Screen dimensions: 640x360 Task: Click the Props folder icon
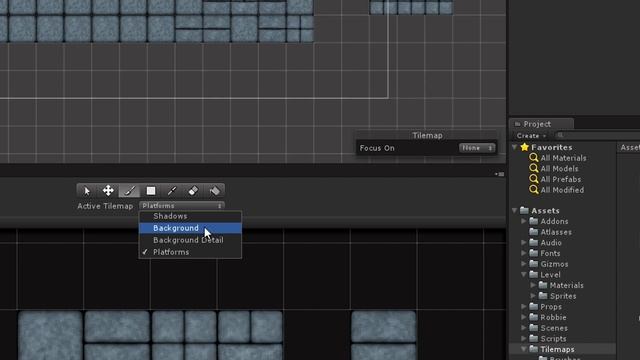(533, 307)
